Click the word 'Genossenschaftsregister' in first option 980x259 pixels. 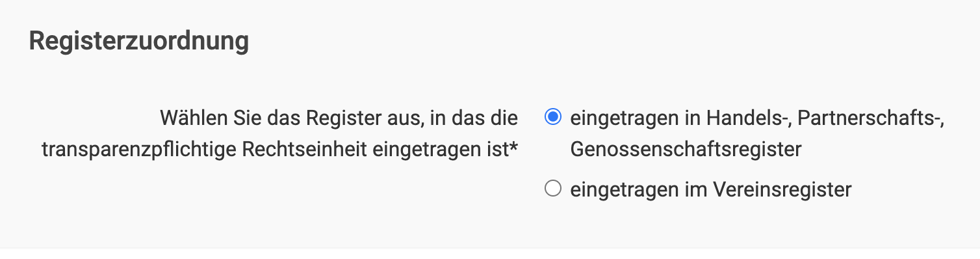(686, 150)
